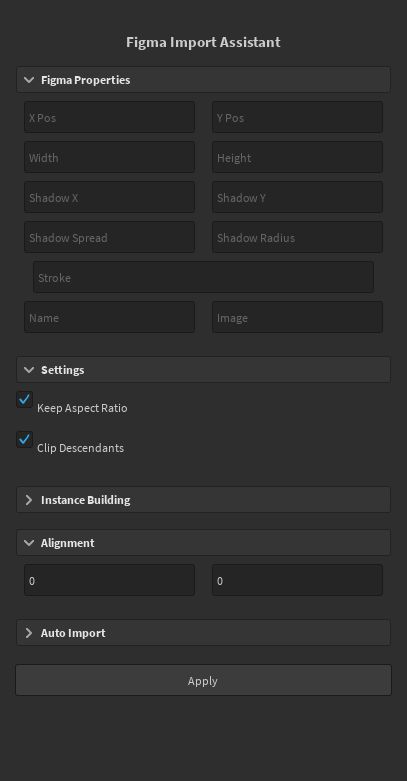Uncheck Clip Descendants checkbox
The width and height of the screenshot is (407, 781).
click(x=24, y=439)
